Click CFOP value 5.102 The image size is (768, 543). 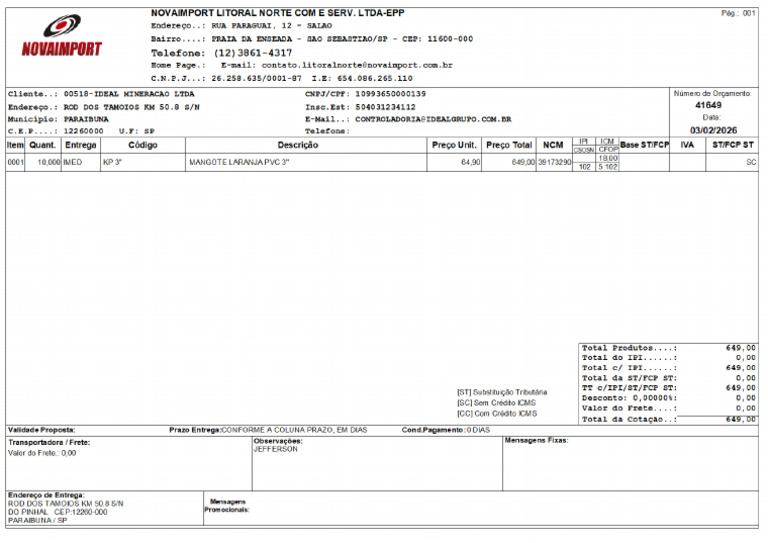pos(608,167)
